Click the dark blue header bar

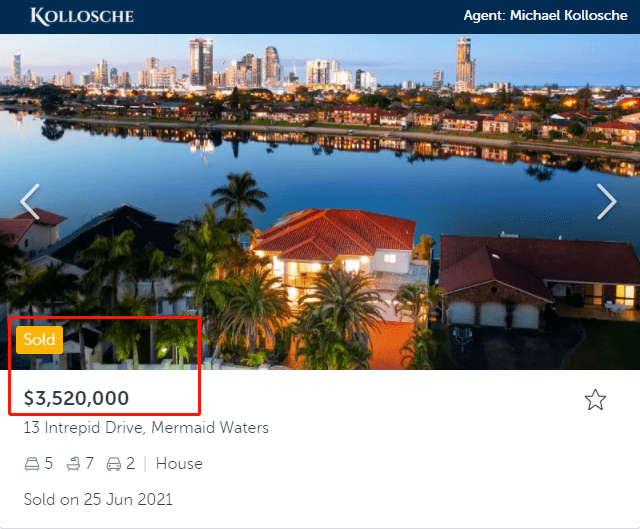coord(320,17)
